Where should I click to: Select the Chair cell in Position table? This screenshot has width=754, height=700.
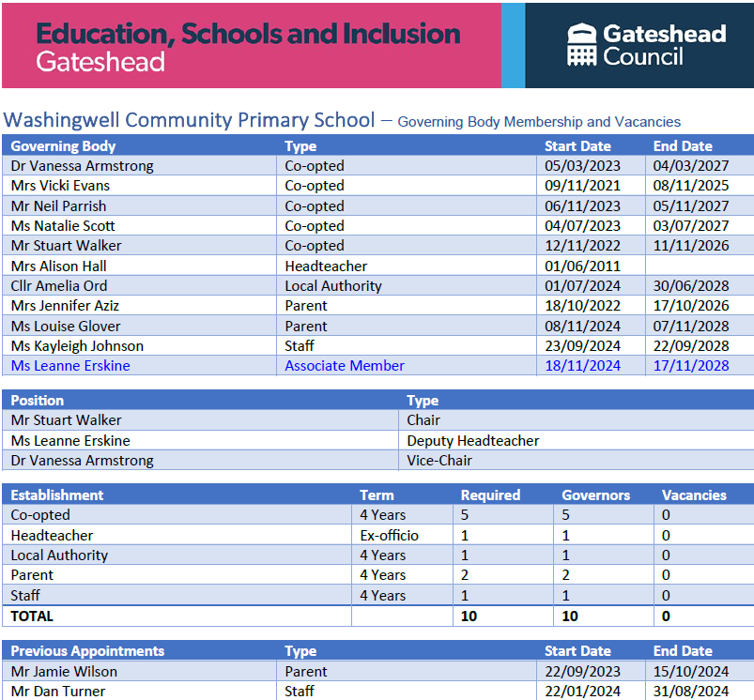(423, 420)
